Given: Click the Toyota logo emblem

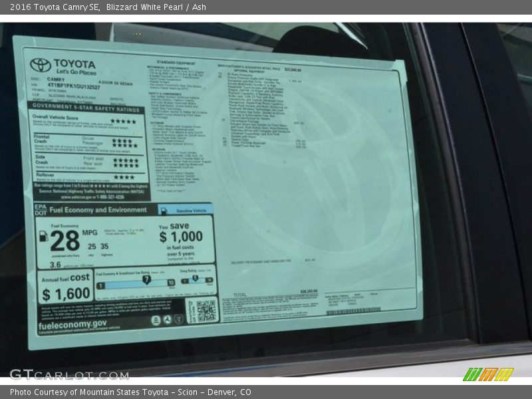Looking at the screenshot, I should tap(40, 65).
